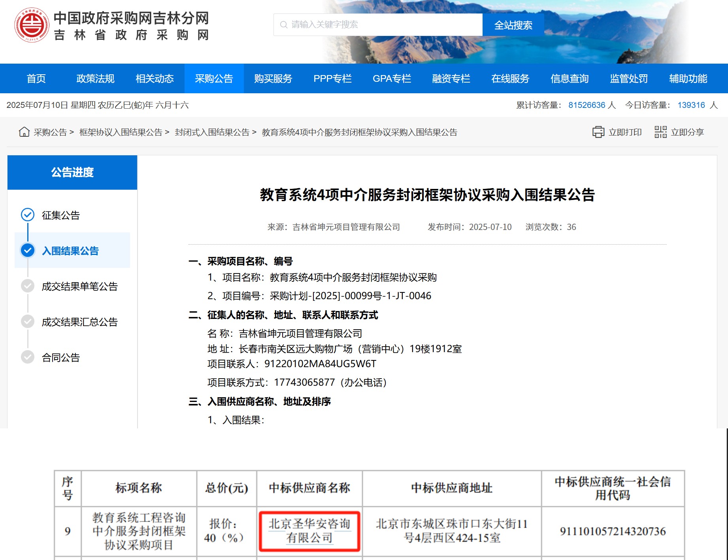
Task: Click the home icon in breadcrumb
Action: coord(24,132)
